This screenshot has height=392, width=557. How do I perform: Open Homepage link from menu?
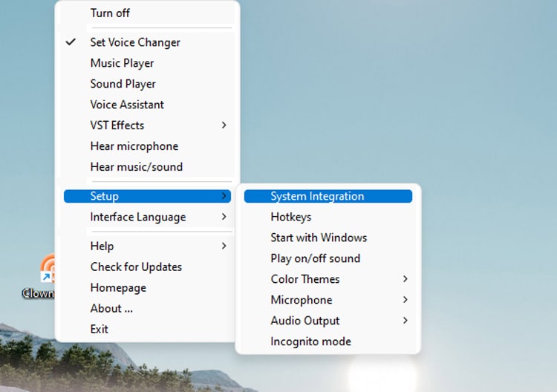click(x=147, y=287)
